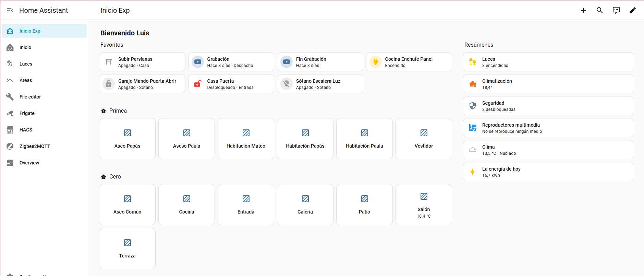Open the Assist chat icon
This screenshot has height=276, width=644.
coord(616,10)
